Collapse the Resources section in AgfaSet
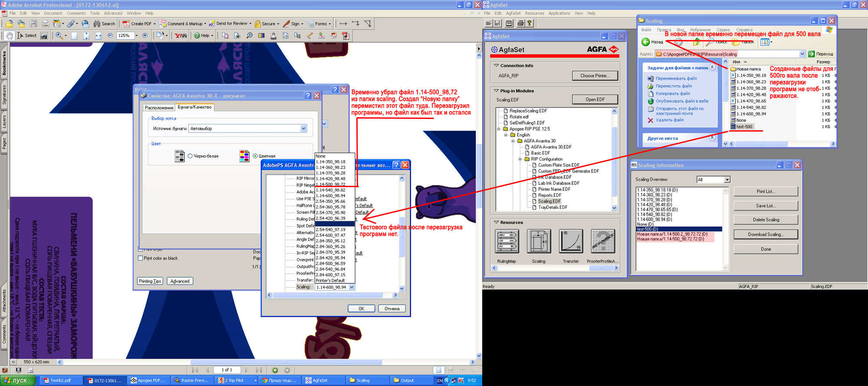The width and height of the screenshot is (868, 386). 496,222
